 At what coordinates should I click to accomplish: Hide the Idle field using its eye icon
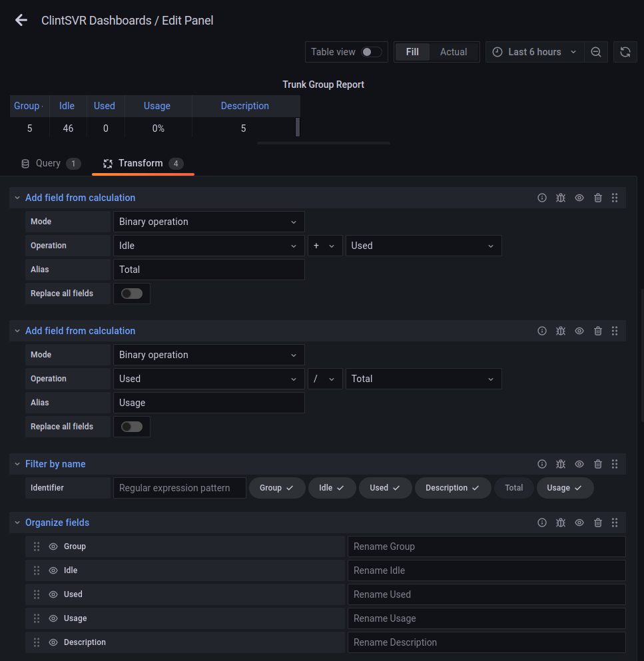54,570
